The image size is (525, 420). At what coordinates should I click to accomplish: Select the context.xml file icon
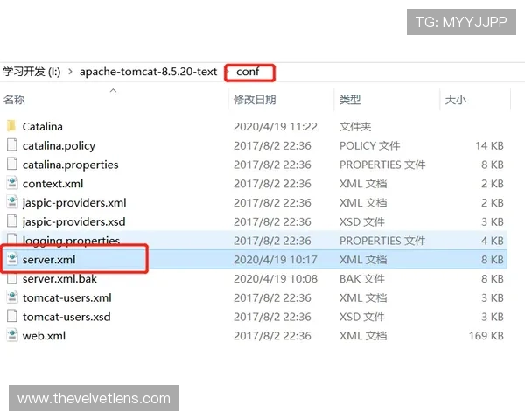[12, 183]
